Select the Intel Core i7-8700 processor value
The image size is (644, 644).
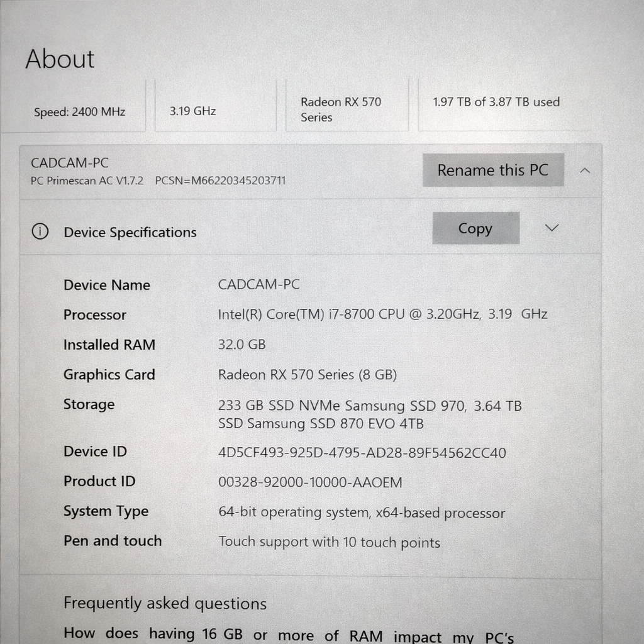(x=382, y=314)
